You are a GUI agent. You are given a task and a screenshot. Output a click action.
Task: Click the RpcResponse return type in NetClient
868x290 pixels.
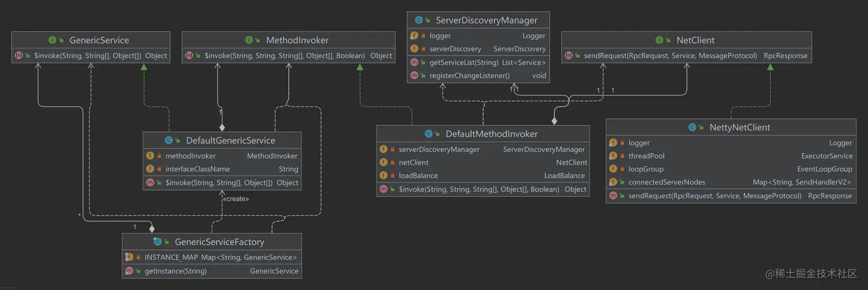click(x=785, y=56)
